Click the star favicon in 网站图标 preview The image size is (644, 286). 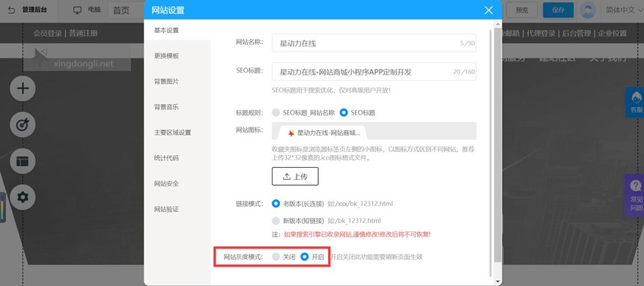pos(291,133)
